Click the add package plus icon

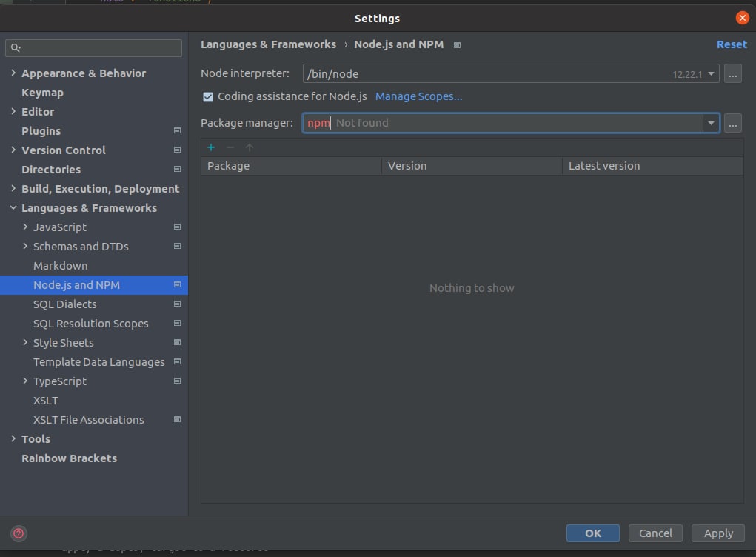click(x=211, y=147)
